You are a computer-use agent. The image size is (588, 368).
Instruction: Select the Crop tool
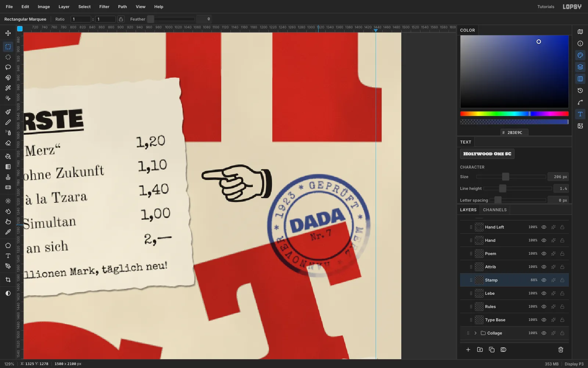(8, 280)
